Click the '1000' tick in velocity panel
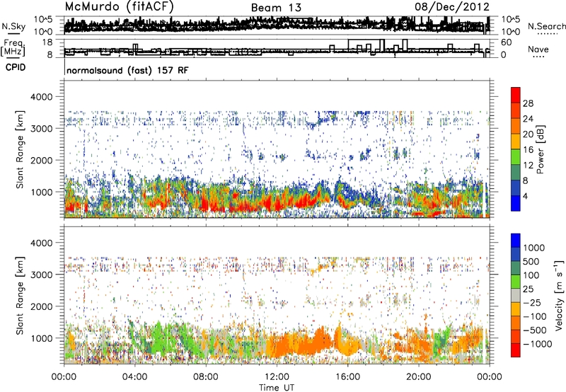The image size is (566, 392). pyautogui.click(x=42, y=338)
